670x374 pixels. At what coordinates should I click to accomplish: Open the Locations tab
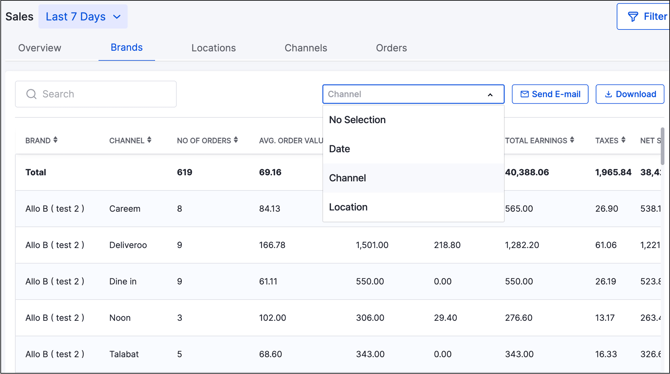(213, 48)
